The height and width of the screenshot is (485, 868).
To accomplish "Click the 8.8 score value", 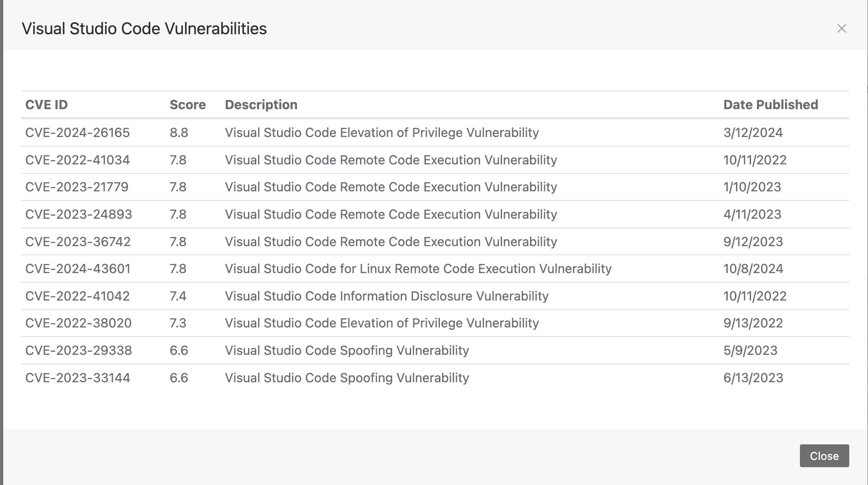I will [179, 132].
